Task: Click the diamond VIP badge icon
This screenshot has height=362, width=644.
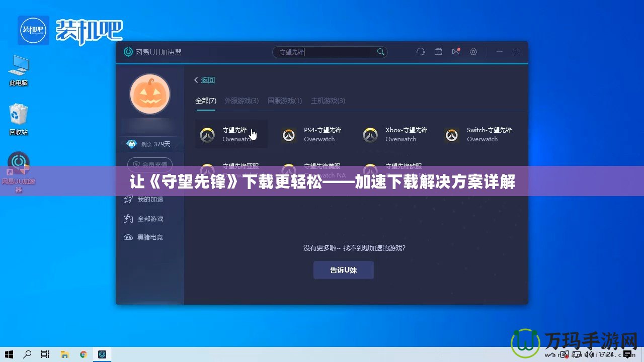Action: 132,144
